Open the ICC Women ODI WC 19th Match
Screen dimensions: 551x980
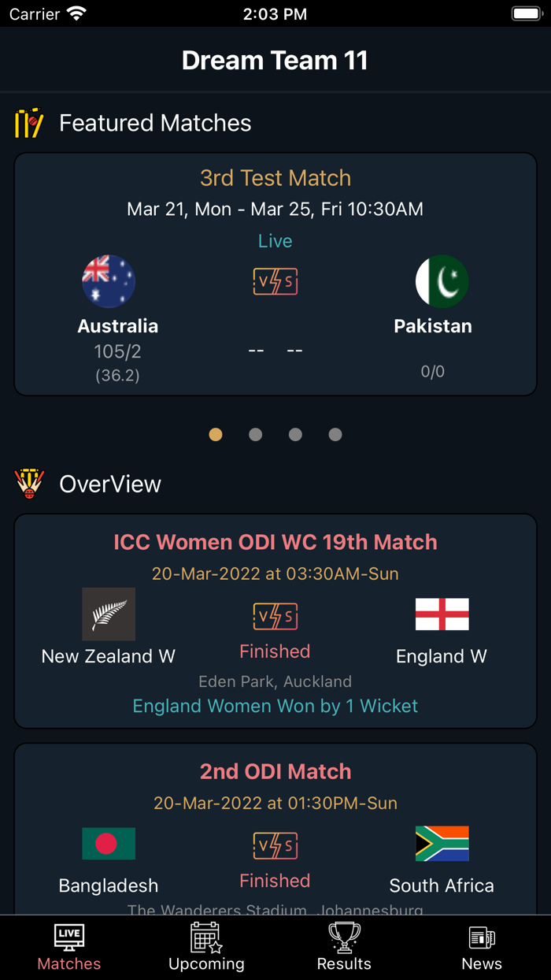[x=275, y=542]
